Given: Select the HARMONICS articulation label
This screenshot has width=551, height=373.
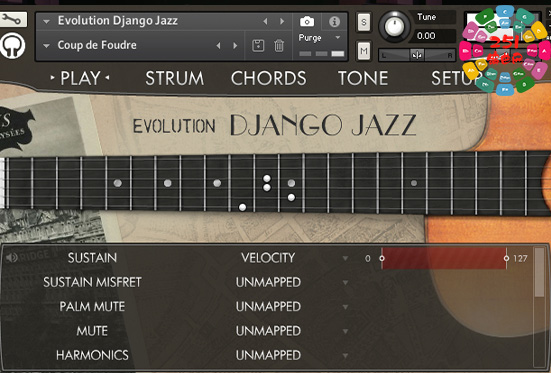Looking at the screenshot, I should [x=92, y=355].
